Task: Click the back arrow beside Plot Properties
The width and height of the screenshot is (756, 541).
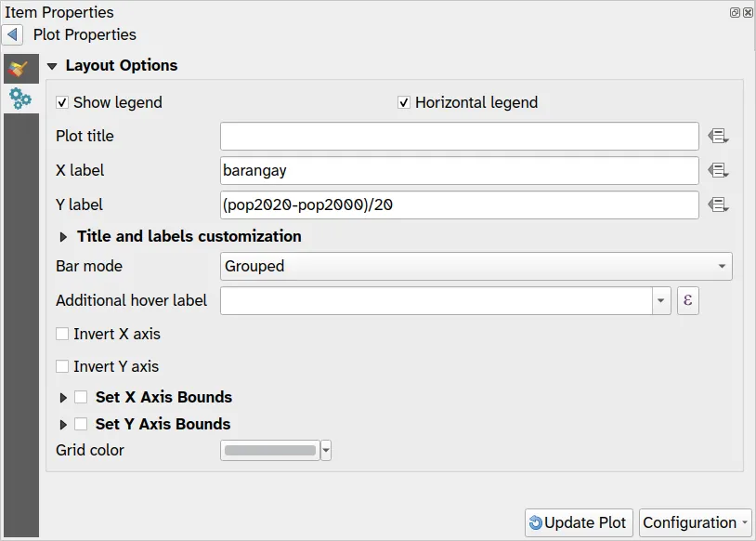Action: click(x=12, y=35)
